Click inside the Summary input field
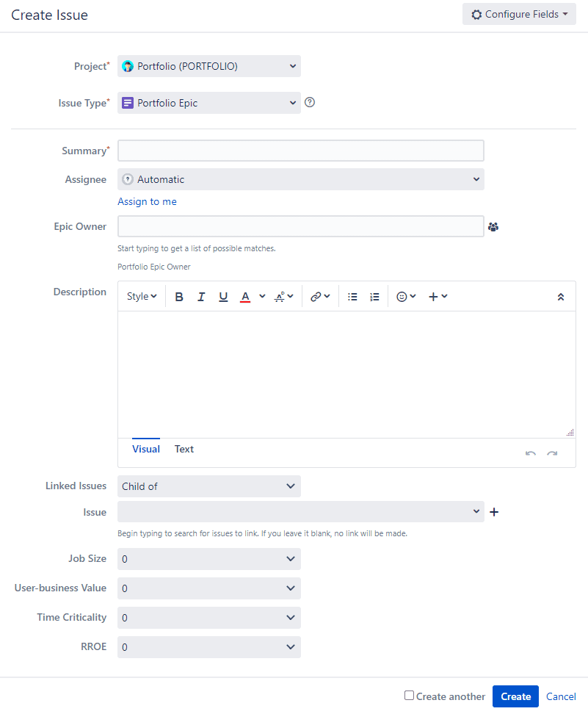This screenshot has height=714, width=588. pyautogui.click(x=300, y=150)
